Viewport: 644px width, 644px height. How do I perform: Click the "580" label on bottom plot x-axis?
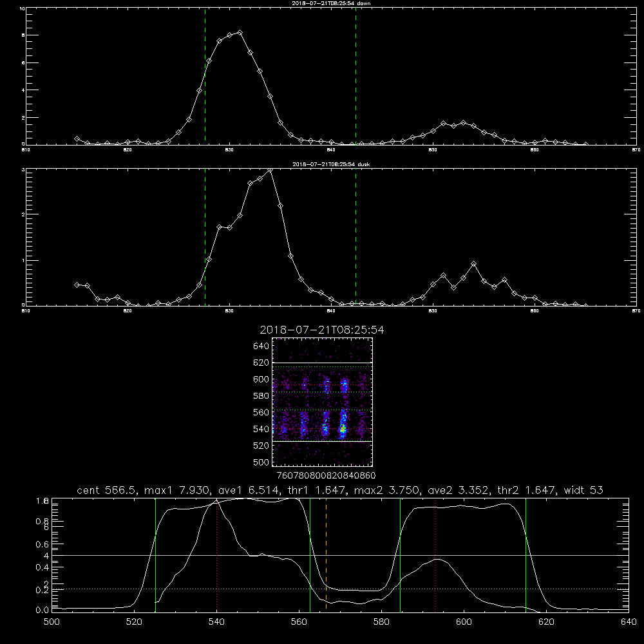(381, 622)
